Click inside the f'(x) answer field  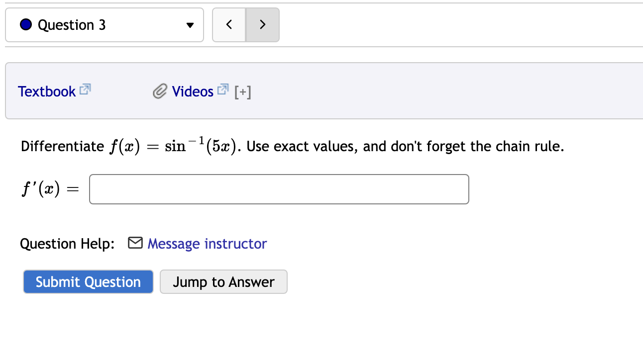279,189
